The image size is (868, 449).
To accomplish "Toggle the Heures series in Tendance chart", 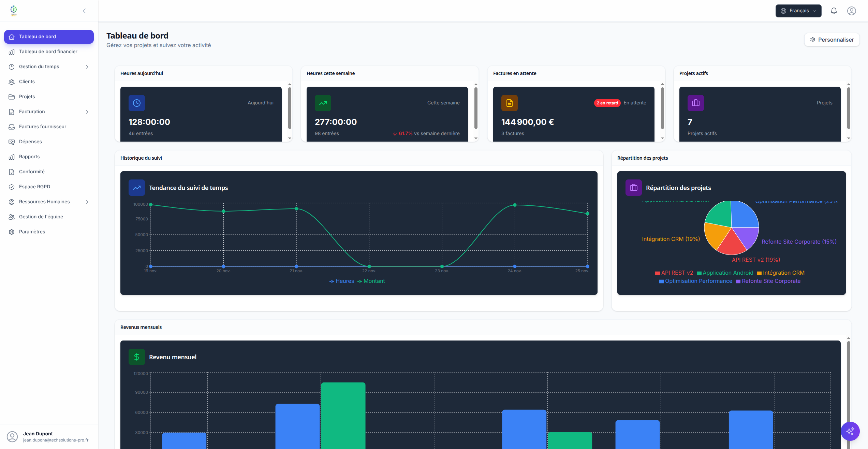I will 341,281.
